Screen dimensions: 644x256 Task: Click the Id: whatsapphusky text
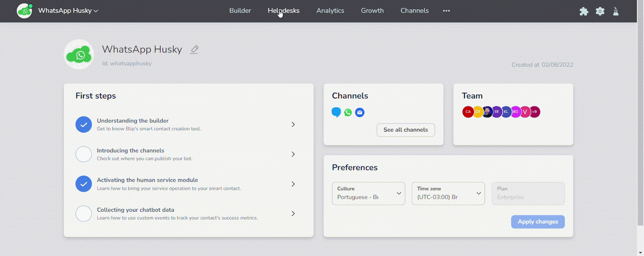click(x=127, y=63)
